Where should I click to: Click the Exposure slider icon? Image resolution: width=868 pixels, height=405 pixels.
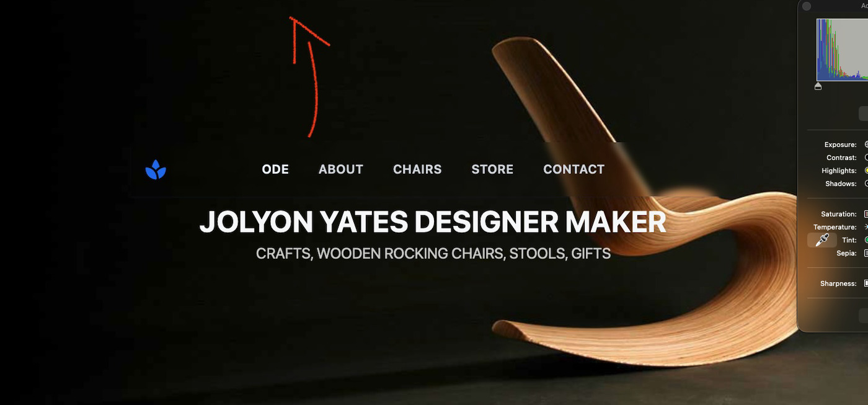coord(866,145)
